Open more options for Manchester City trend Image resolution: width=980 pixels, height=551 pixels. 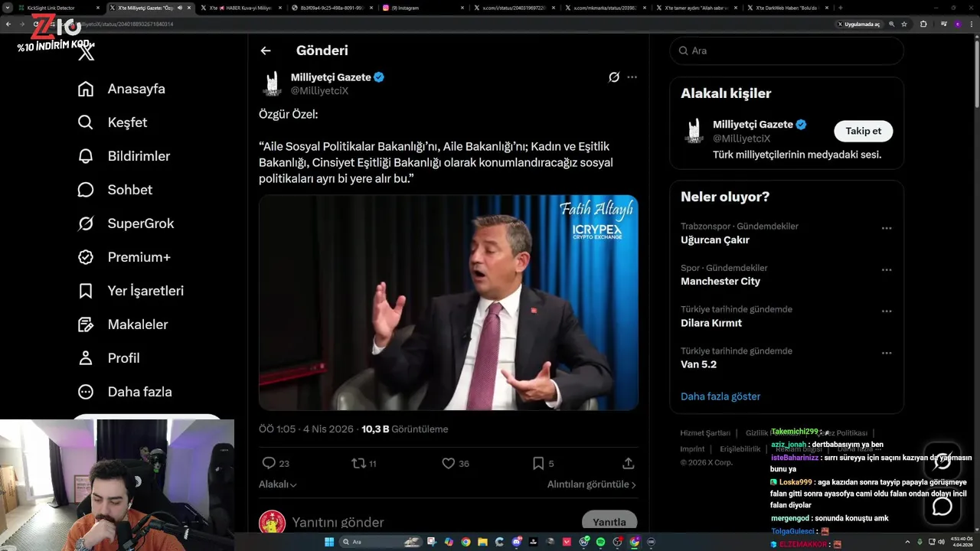[x=887, y=269]
